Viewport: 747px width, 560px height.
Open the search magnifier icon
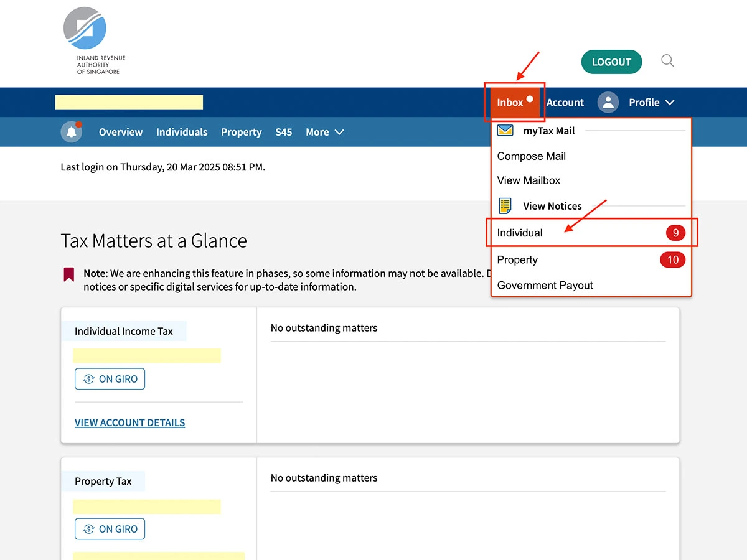pyautogui.click(x=667, y=61)
